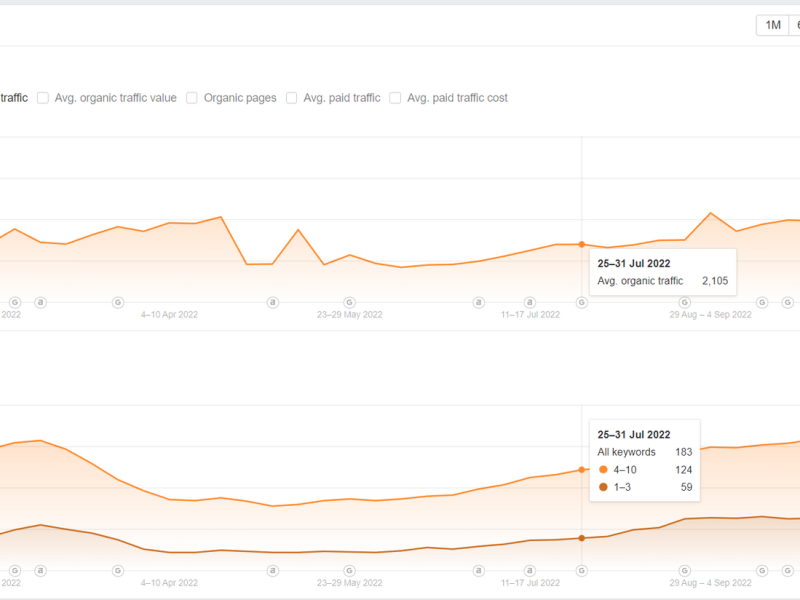Click the highlighted point on the 1–3 keywords line

(x=581, y=538)
